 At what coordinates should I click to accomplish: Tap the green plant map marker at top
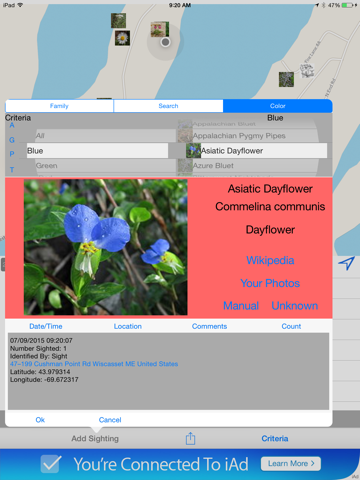[118, 20]
